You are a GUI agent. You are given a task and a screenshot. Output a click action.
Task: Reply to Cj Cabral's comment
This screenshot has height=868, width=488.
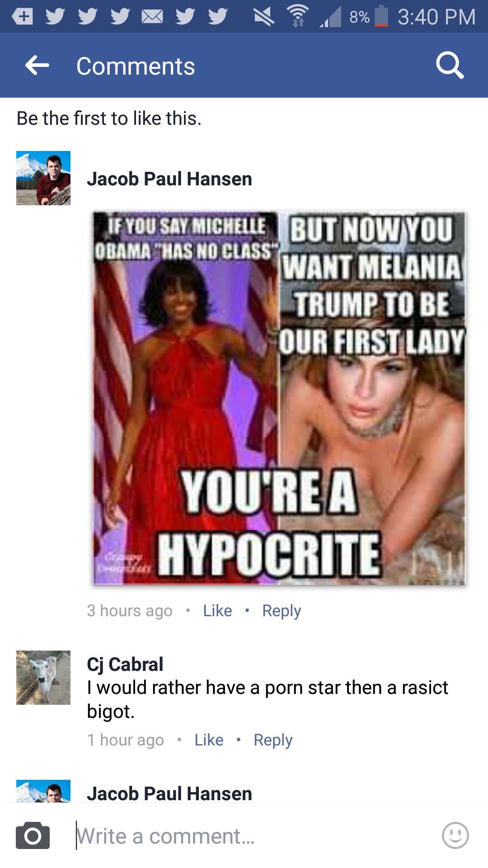point(273,740)
